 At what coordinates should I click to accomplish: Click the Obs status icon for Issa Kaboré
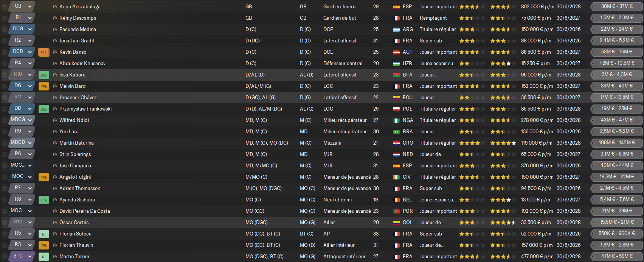coord(43,75)
